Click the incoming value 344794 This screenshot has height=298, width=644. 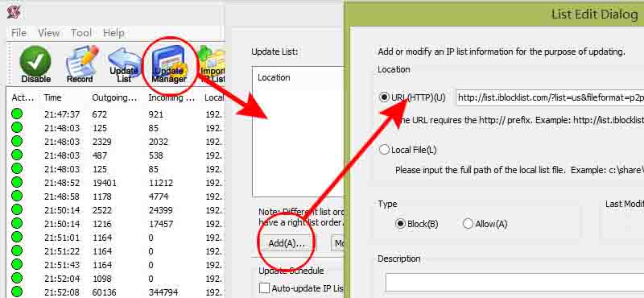click(163, 292)
